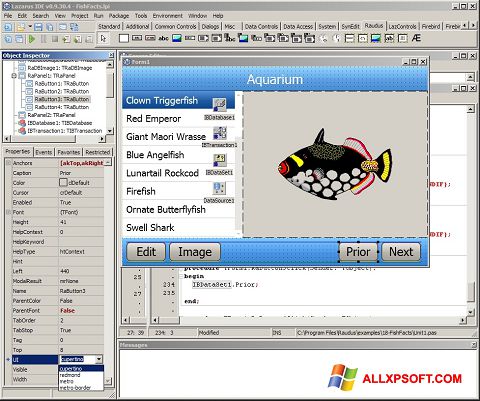The width and height of the screenshot is (480, 401).
Task: Open the Project menu
Action: tap(80, 16)
